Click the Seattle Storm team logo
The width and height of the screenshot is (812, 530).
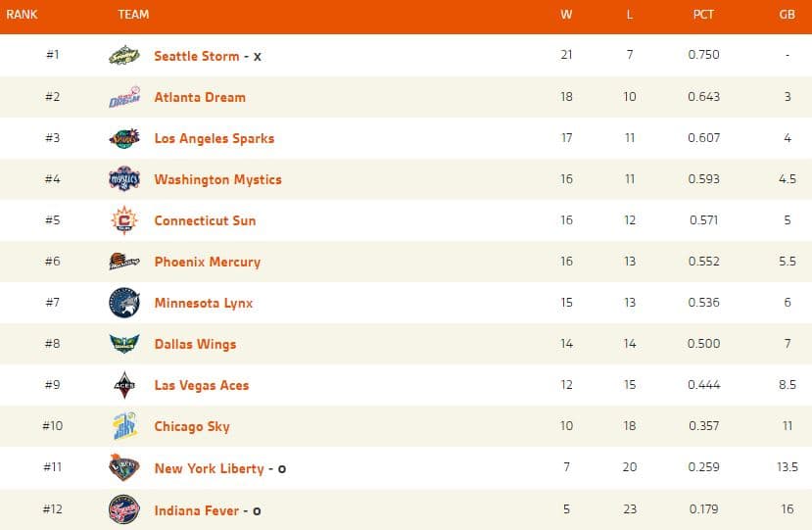click(124, 56)
